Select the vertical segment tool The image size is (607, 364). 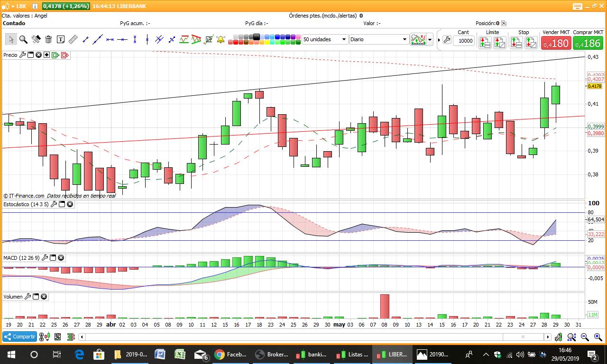135,39
